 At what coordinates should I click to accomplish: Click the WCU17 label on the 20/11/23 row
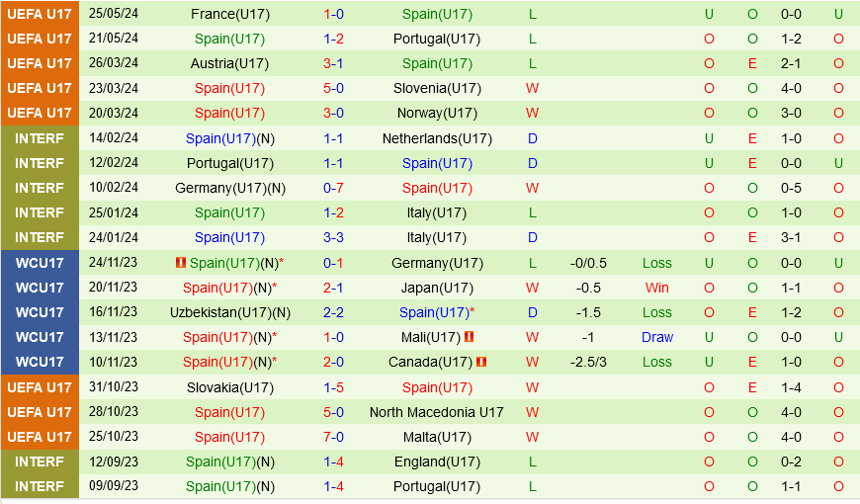(x=40, y=288)
